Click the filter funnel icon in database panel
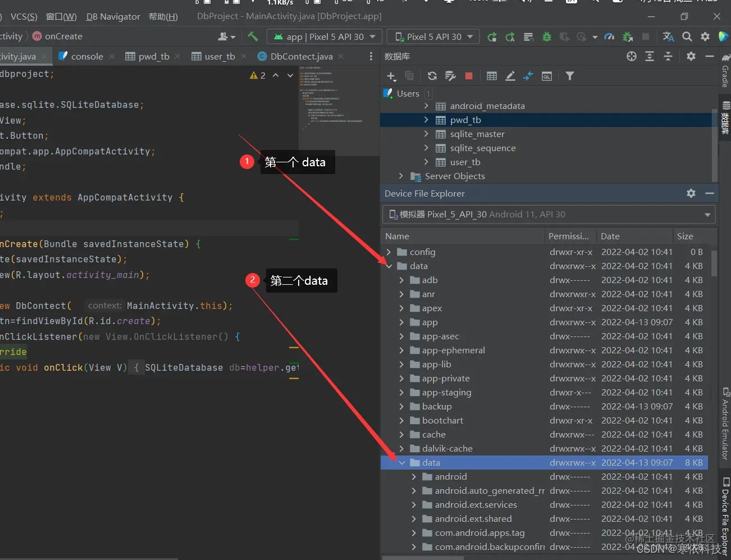731x560 pixels. point(570,76)
